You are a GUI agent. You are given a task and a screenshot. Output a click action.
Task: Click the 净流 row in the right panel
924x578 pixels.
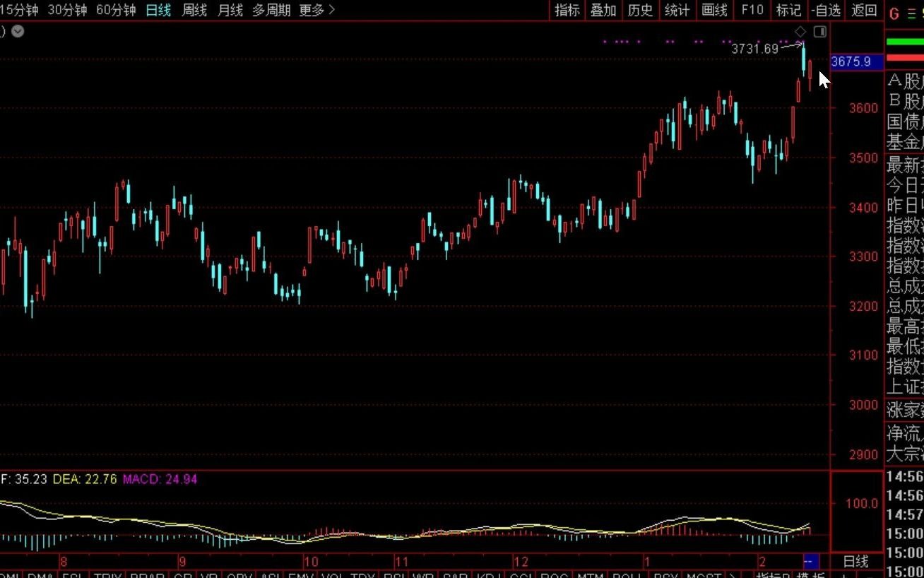click(905, 433)
